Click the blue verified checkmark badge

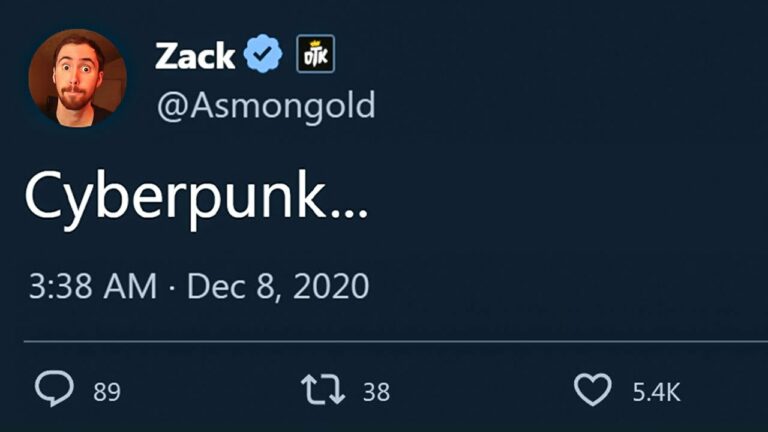pyautogui.click(x=265, y=56)
